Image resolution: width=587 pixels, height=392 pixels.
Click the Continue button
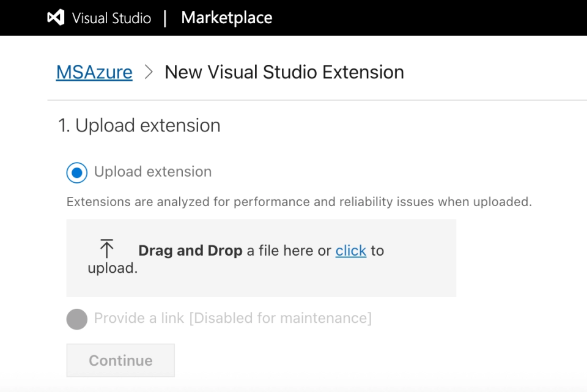[120, 360]
